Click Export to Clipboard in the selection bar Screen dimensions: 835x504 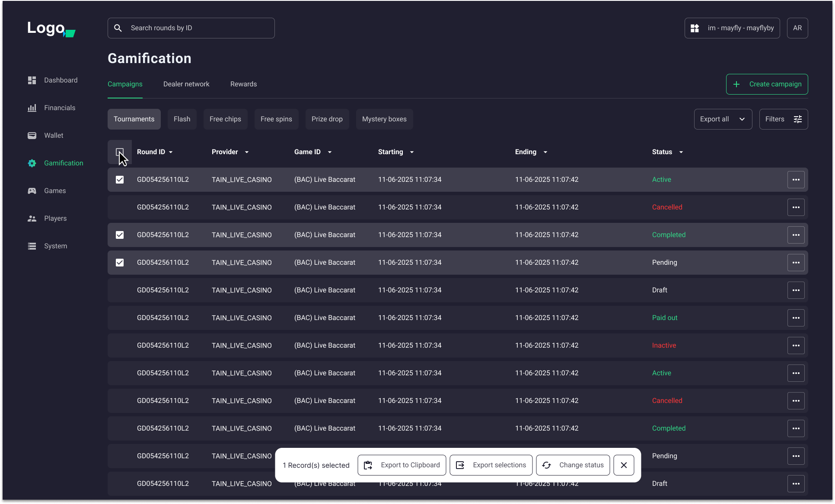402,465
